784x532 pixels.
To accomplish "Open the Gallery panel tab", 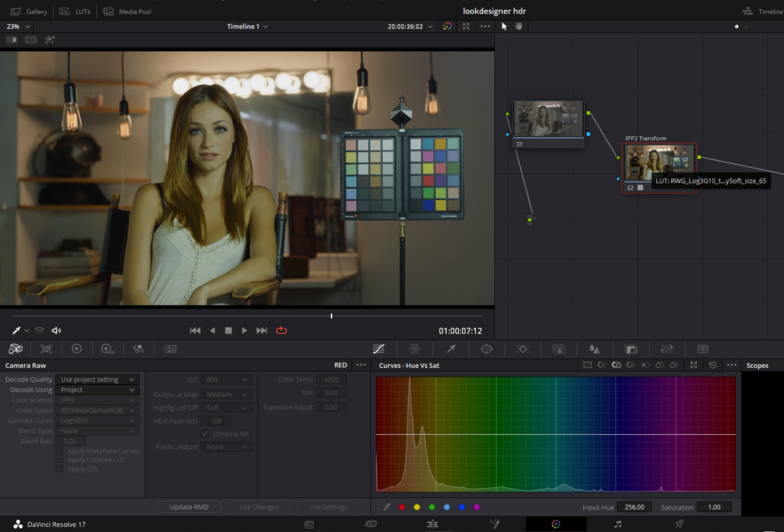I will [29, 11].
